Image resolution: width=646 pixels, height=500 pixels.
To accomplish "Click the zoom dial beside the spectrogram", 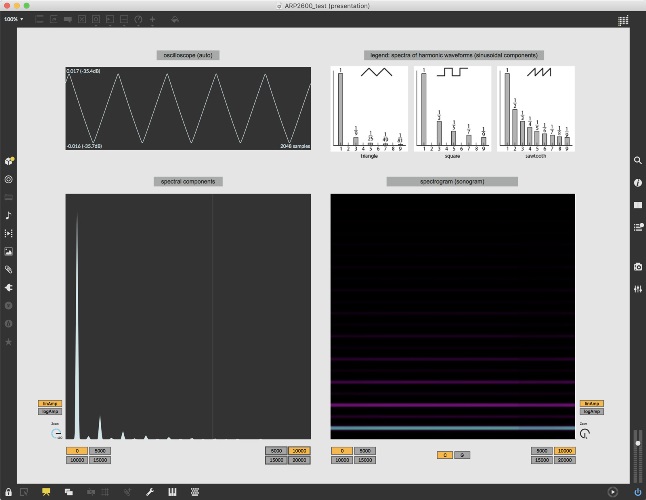I will click(585, 433).
